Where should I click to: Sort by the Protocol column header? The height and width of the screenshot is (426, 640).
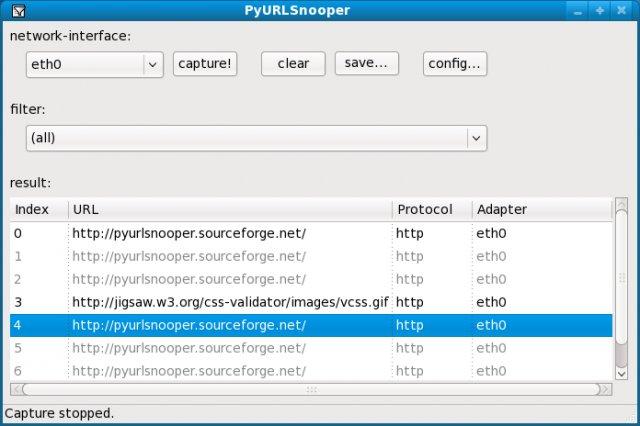click(431, 210)
